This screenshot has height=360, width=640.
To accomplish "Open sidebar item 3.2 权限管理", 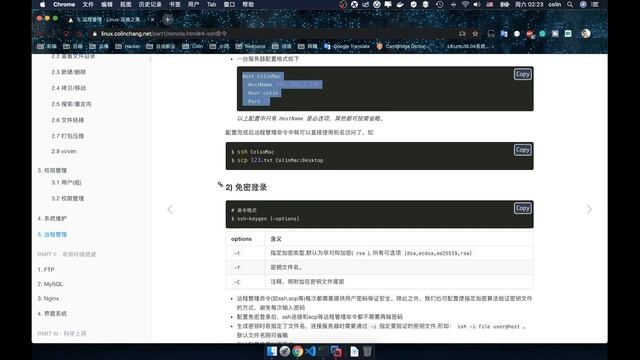I will [67, 198].
